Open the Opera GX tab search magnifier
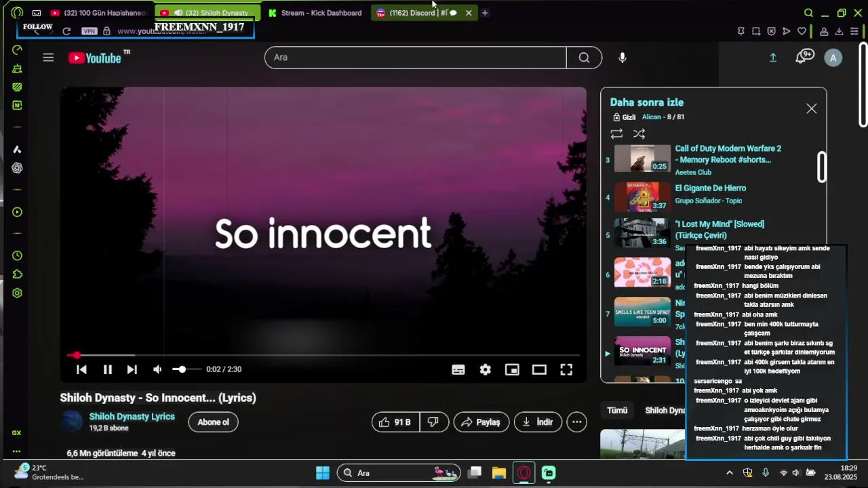Image resolution: width=868 pixels, height=488 pixels. coord(808,13)
